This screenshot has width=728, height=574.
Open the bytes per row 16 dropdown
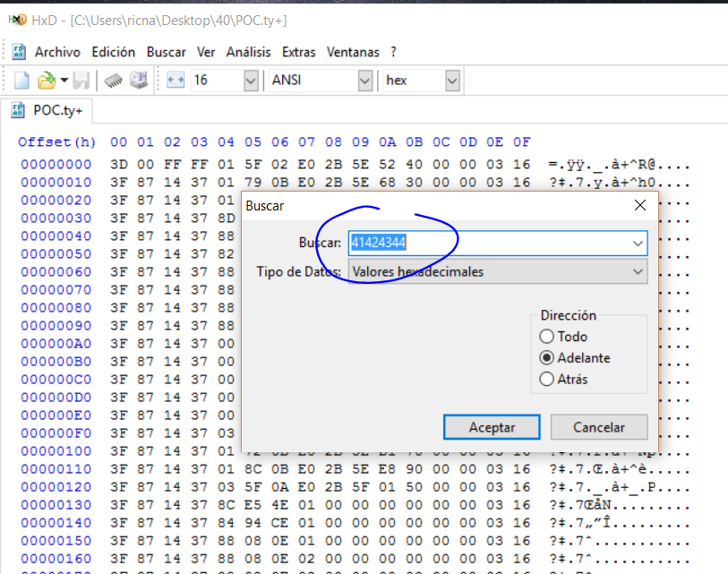pos(251,81)
